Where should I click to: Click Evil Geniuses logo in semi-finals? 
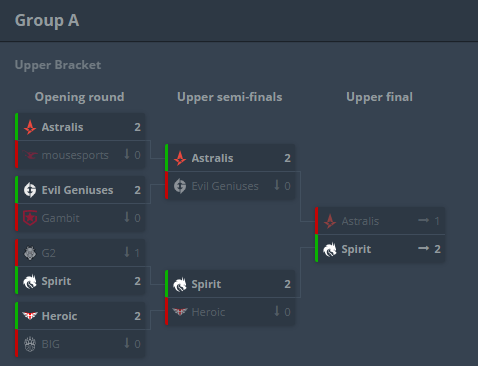180,186
